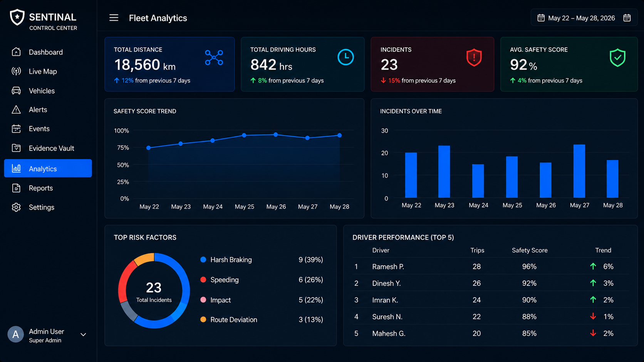Navigate to Alerts

pos(48,110)
